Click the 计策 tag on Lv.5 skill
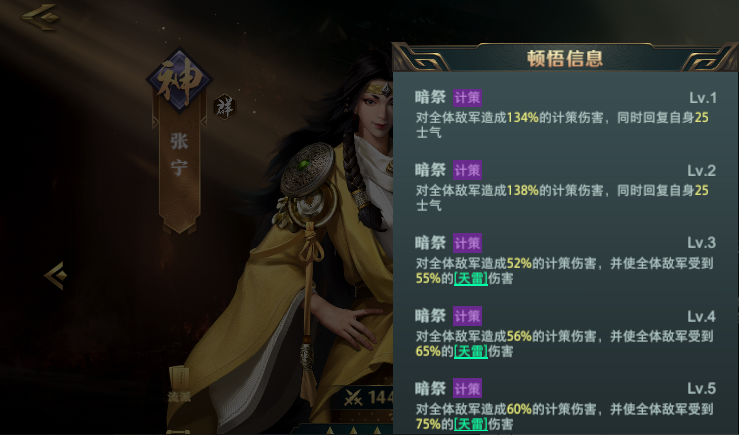Screen dimensions: 739x435 coord(467,389)
